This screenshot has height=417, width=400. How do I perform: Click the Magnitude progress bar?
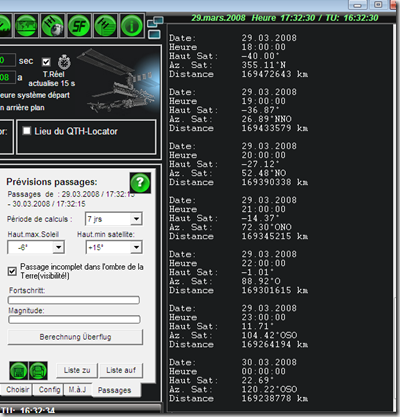point(74,320)
